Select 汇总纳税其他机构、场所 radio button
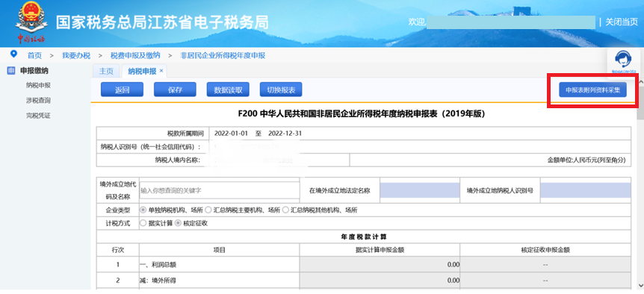 coord(285,210)
